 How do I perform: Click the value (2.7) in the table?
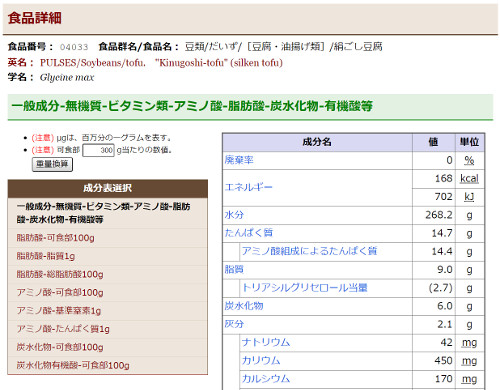[x=441, y=288]
